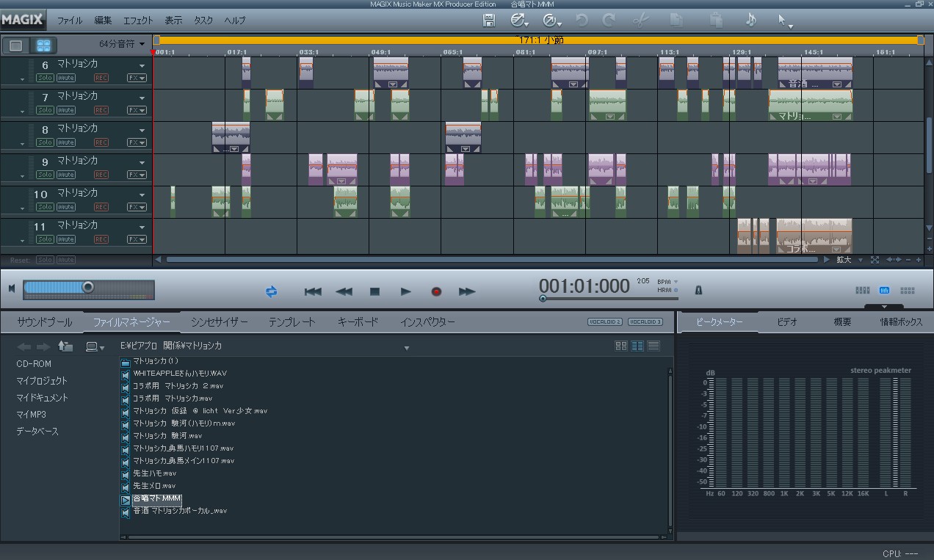934x560 pixels.
Task: Solo track 11
Action: click(45, 239)
